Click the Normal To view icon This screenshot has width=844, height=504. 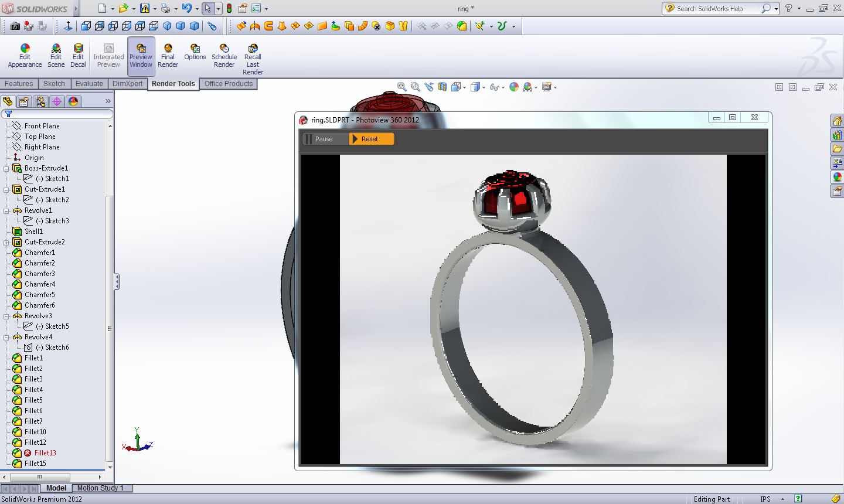click(68, 26)
